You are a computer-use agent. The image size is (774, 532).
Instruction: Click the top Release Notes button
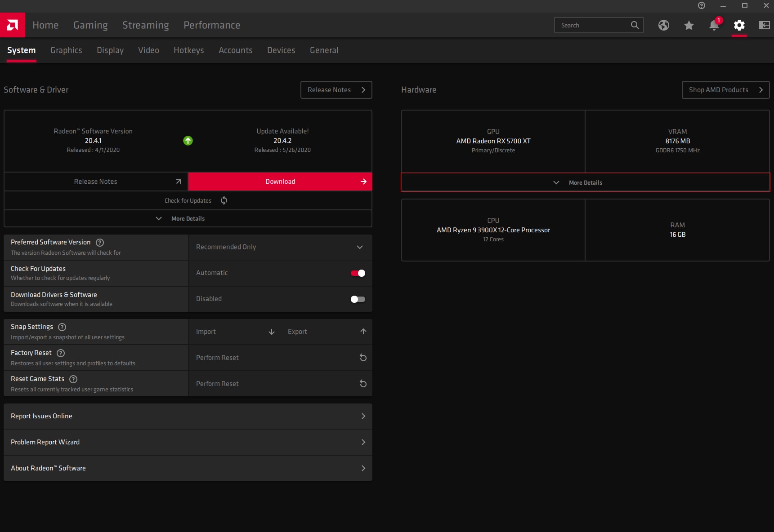336,90
